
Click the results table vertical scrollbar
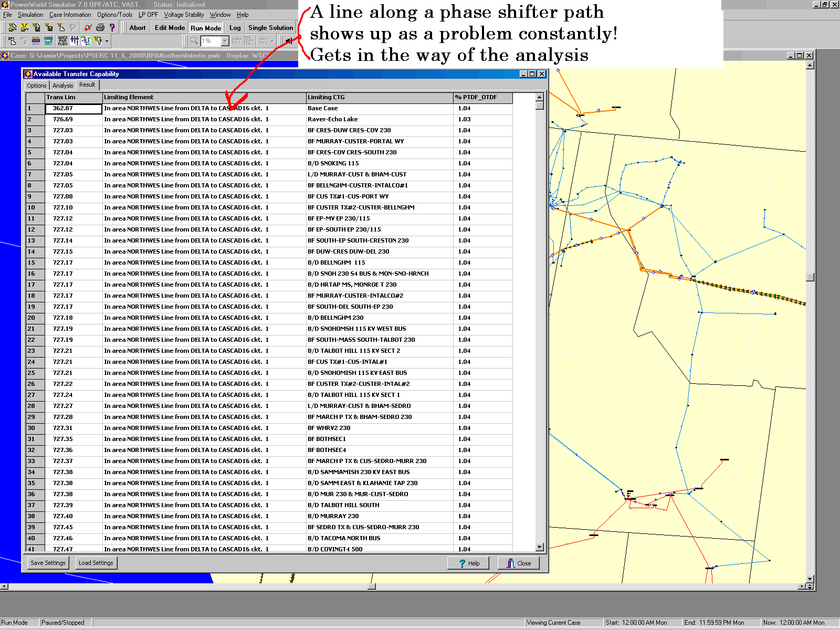(x=539, y=315)
